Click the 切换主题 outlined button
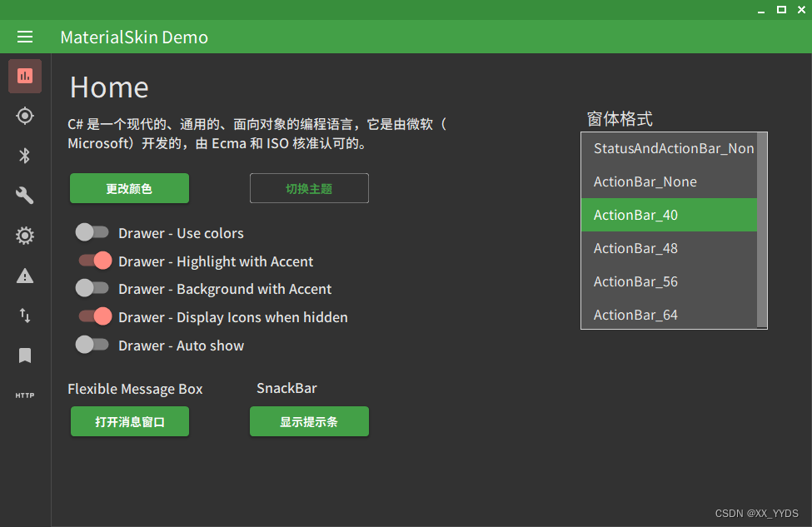The height and width of the screenshot is (527, 812). pos(309,188)
